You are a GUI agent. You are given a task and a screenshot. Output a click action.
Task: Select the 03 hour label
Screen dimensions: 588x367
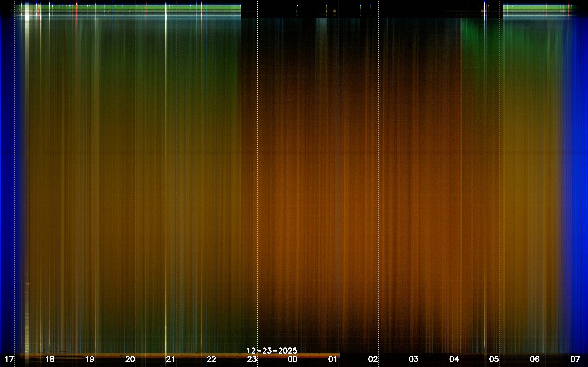[x=414, y=359]
